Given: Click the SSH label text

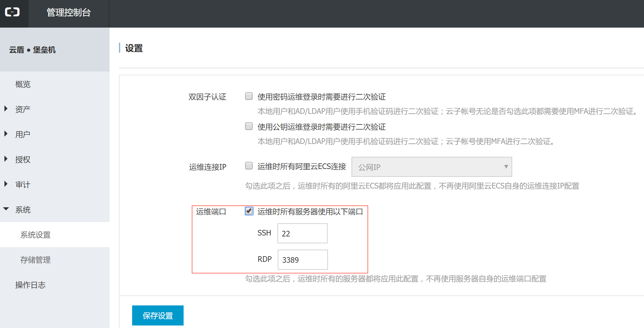Looking at the screenshot, I should (x=264, y=233).
